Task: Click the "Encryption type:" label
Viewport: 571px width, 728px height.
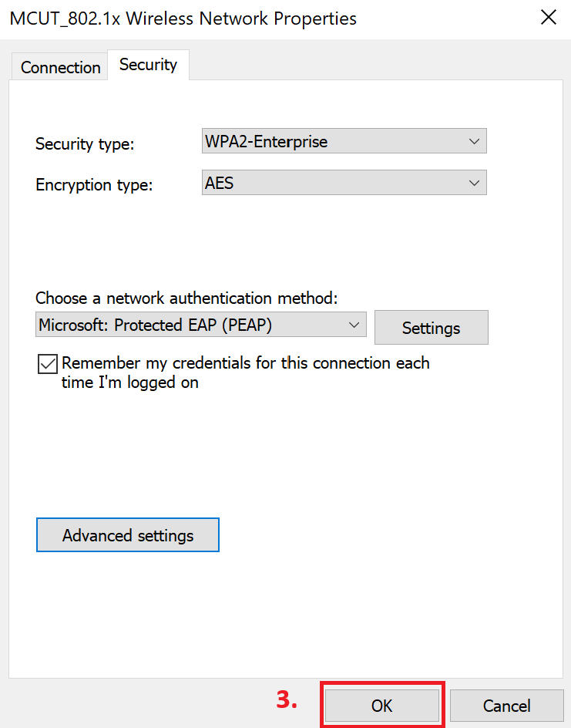Action: [95, 185]
